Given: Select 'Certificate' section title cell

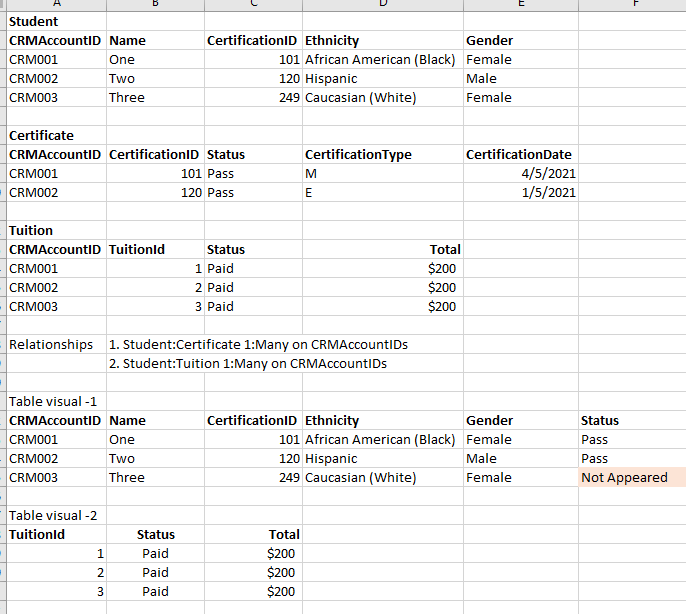Looking at the screenshot, I should tap(56, 136).
